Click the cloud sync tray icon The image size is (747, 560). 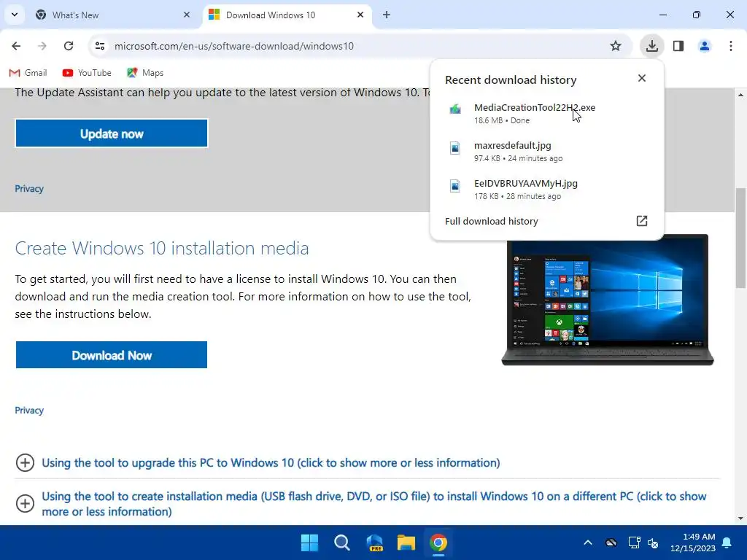[611, 542]
